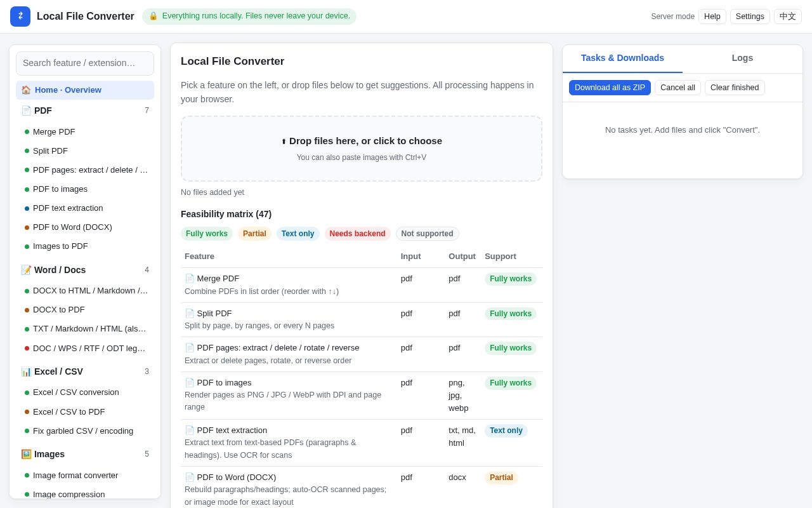The height and width of the screenshot is (508, 812).
Task: Open Home · Overview in sidebar
Action: click(85, 90)
